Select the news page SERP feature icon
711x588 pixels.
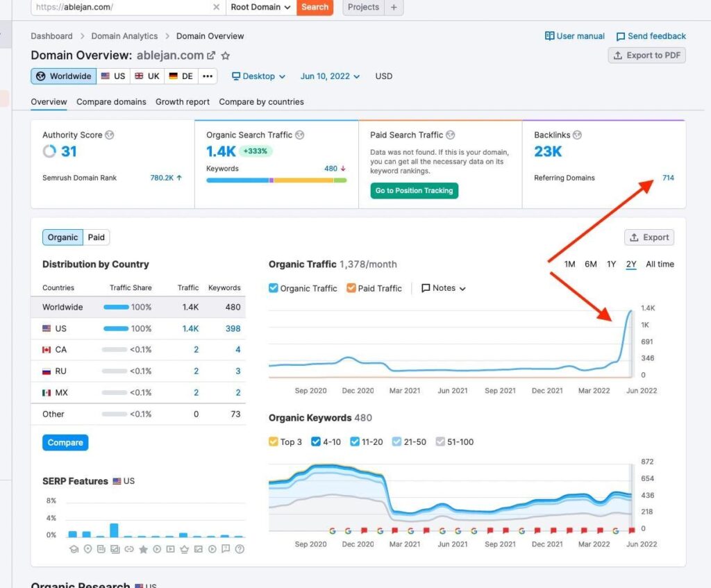(101, 549)
